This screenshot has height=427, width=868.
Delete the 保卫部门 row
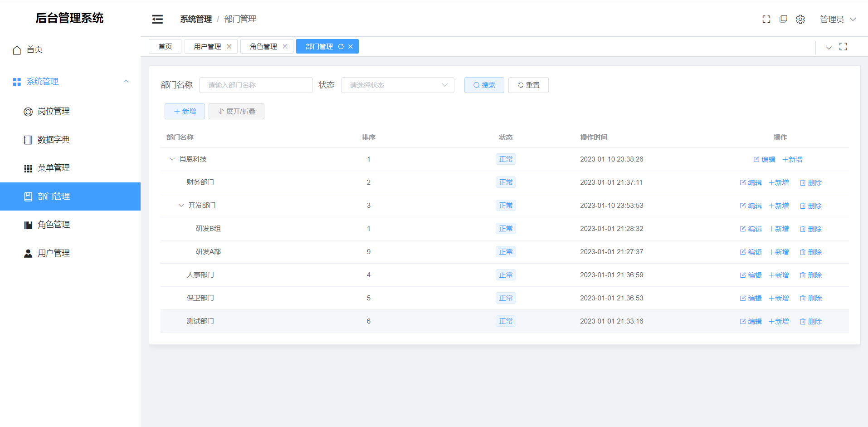810,298
